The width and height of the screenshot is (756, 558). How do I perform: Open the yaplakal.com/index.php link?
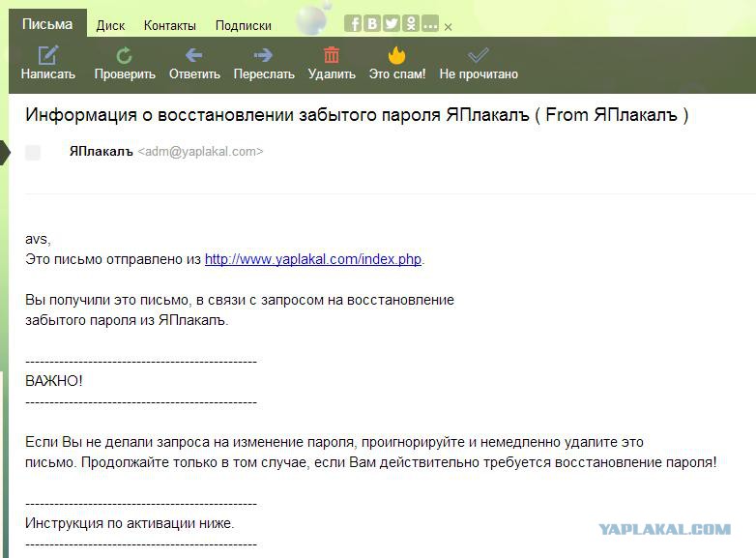[313, 259]
